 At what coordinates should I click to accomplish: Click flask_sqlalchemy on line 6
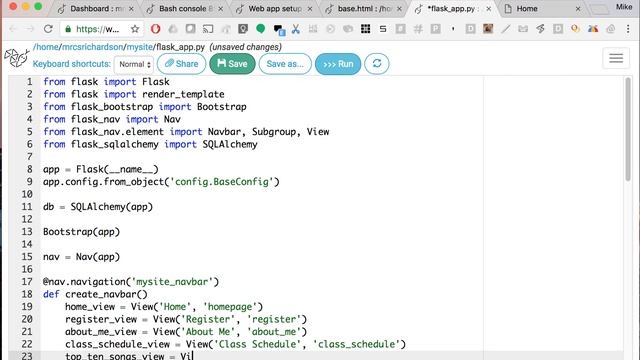point(114,144)
